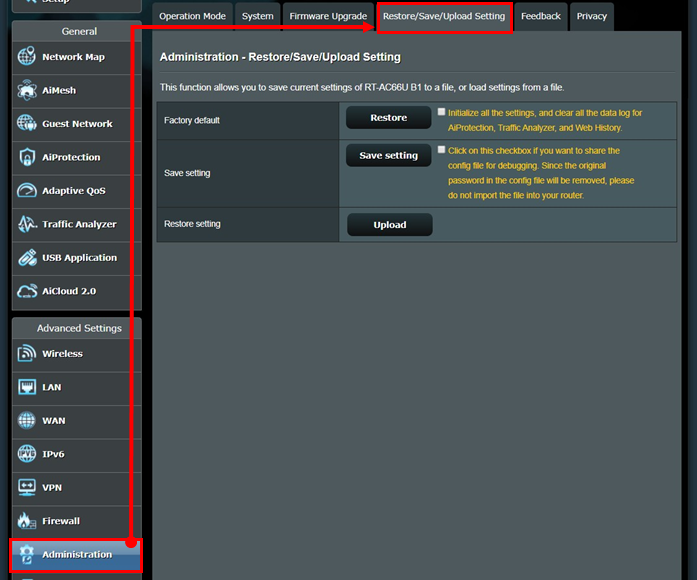The height and width of the screenshot is (580, 697).
Task: Click the VPN monitor icon
Action: (x=27, y=487)
